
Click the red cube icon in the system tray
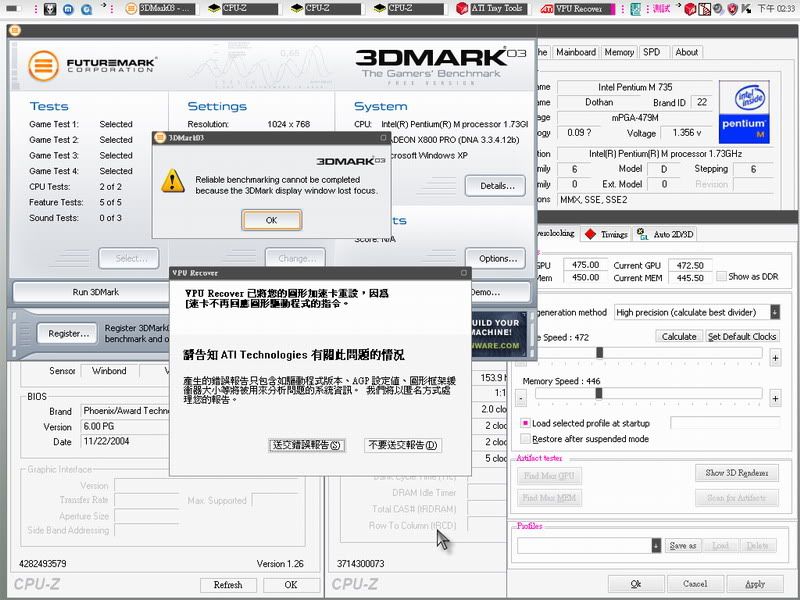click(x=690, y=9)
